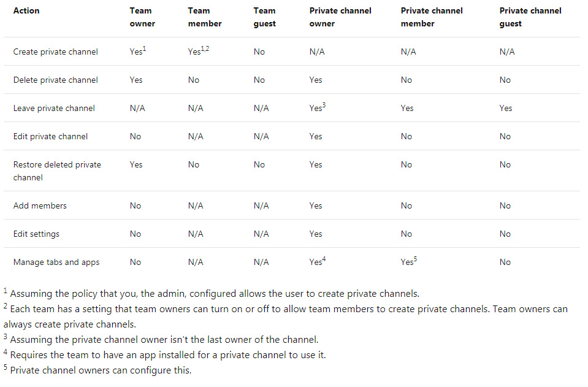Click the "Edit settings" row label
Image resolution: width=588 pixels, height=387 pixels.
coord(36,234)
